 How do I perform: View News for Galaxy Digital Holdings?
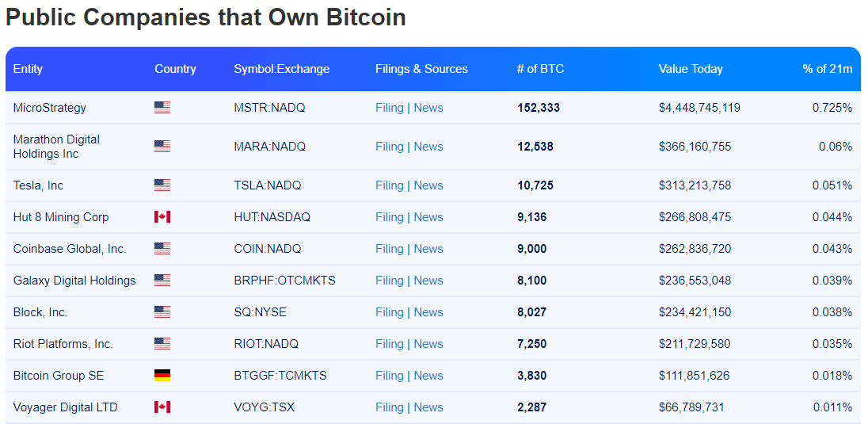(x=428, y=281)
